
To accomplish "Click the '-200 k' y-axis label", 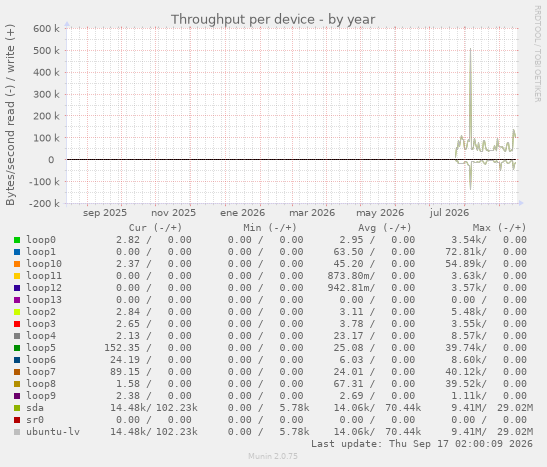I will pyautogui.click(x=44, y=203).
